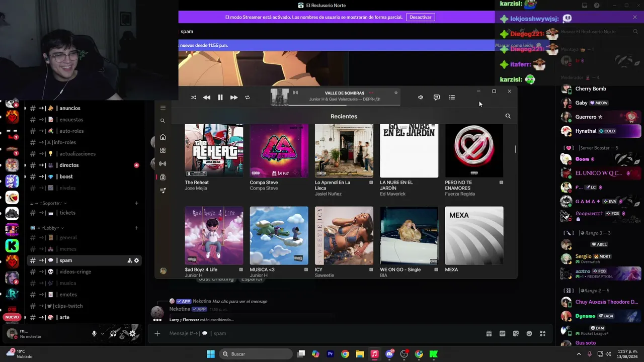Click the Mensaje spam text input
The height and width of the screenshot is (362, 644).
click(x=322, y=333)
